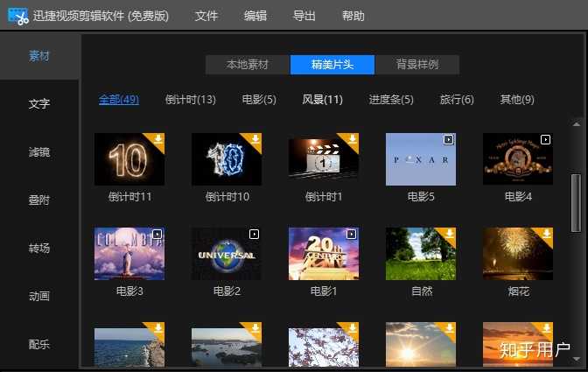The width and height of the screenshot is (588, 372).
Task: Filter by 风景(11) category
Action: pyautogui.click(x=323, y=100)
